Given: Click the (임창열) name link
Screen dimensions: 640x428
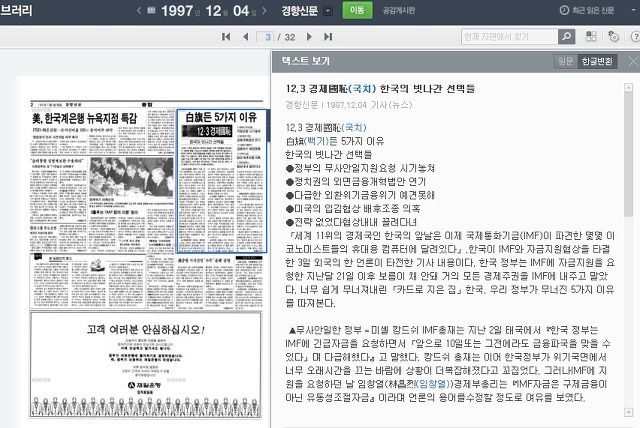Looking at the screenshot, I should (x=433, y=384).
